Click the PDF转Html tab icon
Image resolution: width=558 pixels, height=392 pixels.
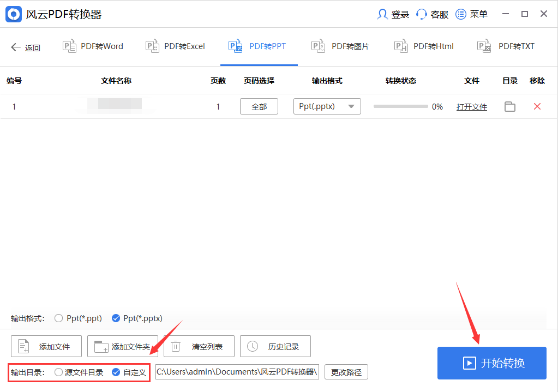click(x=401, y=46)
